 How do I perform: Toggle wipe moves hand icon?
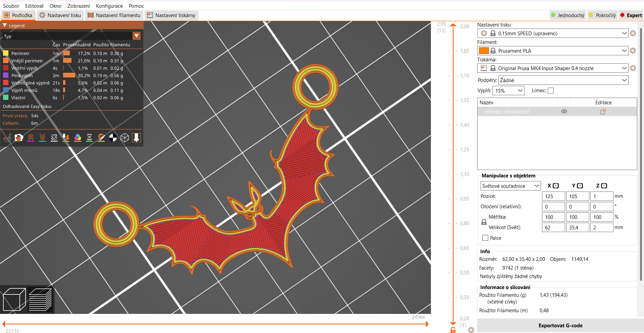[19, 138]
